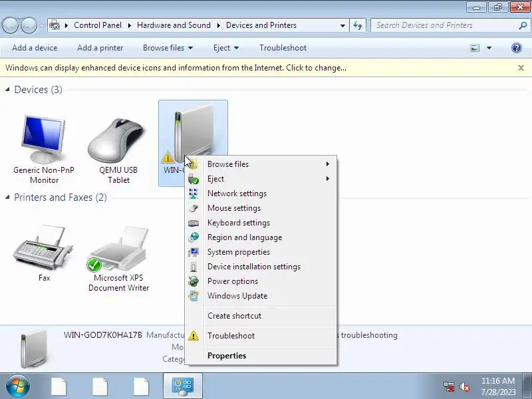
Task: Click the network tray icon
Action: point(449,386)
